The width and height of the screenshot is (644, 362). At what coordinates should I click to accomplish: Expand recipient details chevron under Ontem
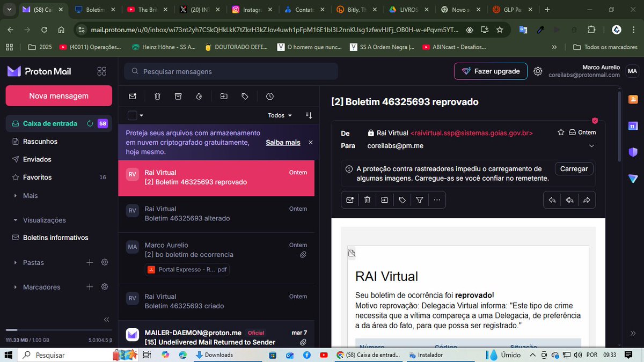point(592,146)
